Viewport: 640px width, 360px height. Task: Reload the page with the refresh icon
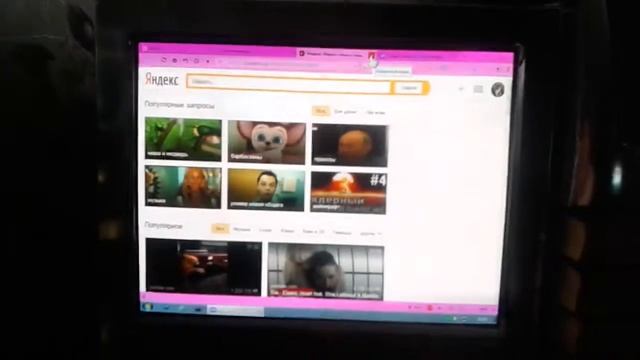pos(164,60)
